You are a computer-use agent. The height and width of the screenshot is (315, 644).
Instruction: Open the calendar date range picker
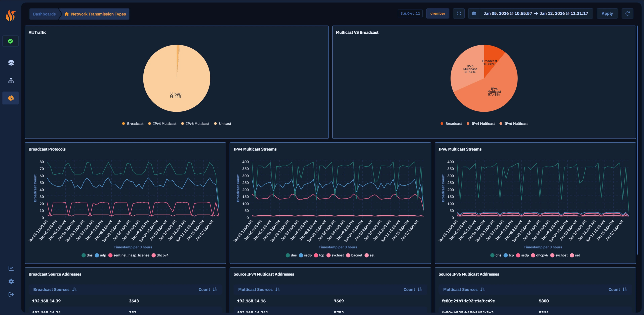click(474, 14)
